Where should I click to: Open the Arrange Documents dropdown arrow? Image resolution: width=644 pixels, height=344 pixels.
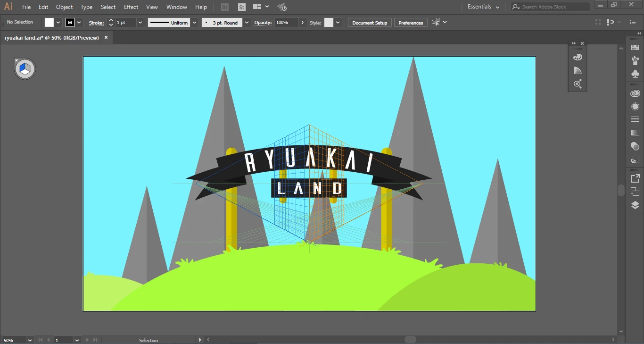267,7
